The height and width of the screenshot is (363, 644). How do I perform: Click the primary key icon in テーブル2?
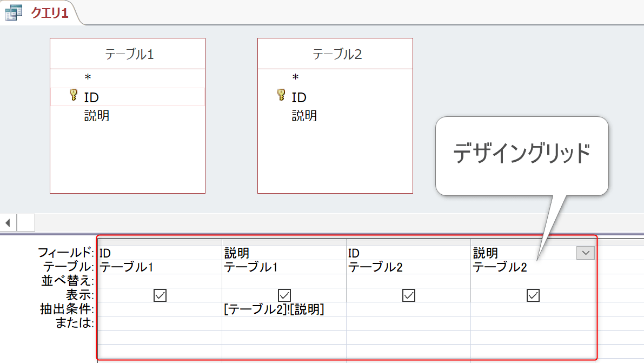click(x=281, y=96)
